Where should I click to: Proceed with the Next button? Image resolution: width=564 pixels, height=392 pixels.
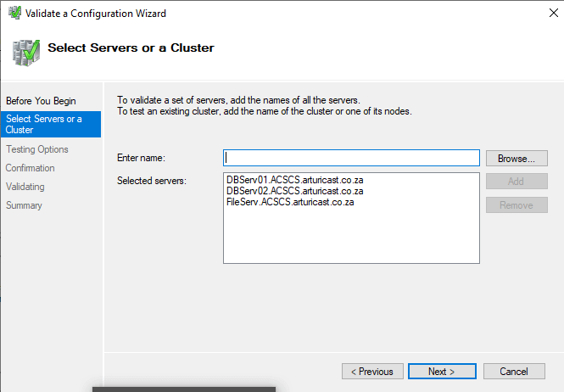441,372
